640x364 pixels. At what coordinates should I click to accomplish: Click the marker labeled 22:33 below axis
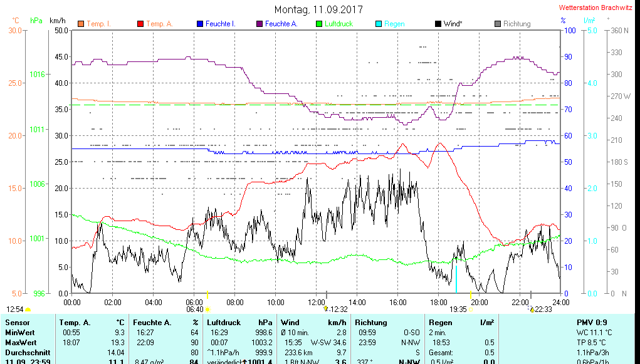[532, 309]
